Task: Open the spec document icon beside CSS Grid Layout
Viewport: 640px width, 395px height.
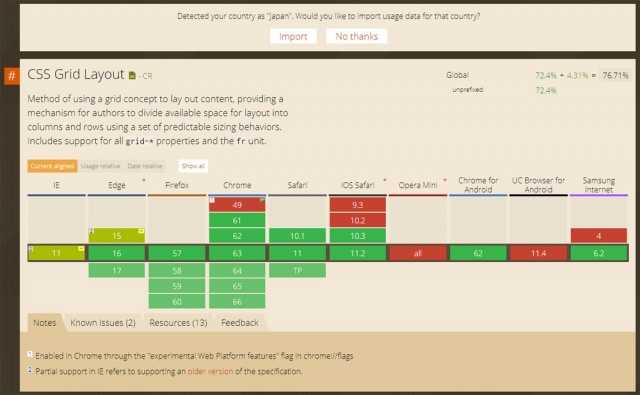Action: tap(132, 75)
